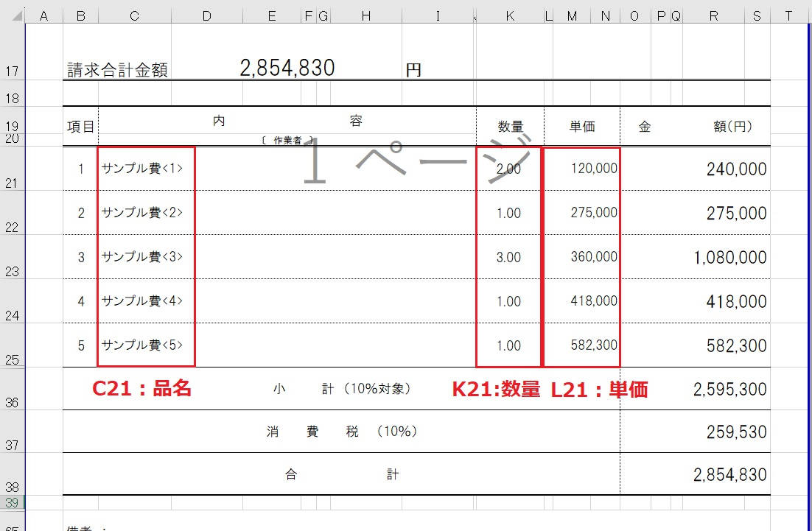Select column C header
This screenshot has width=812, height=531.
click(134, 15)
